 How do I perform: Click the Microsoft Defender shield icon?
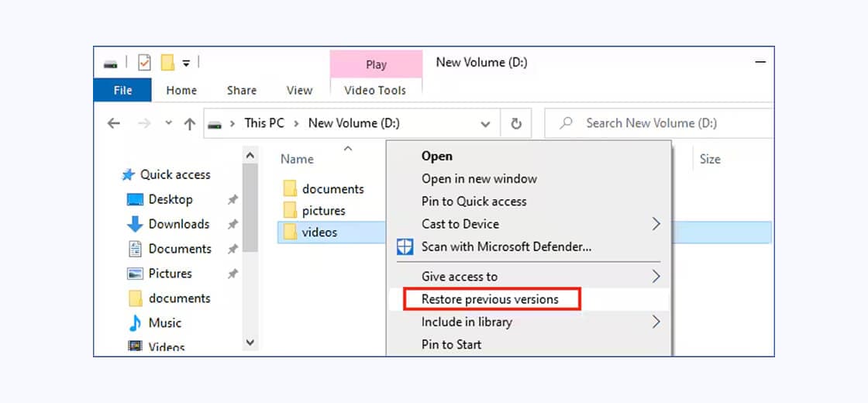405,247
